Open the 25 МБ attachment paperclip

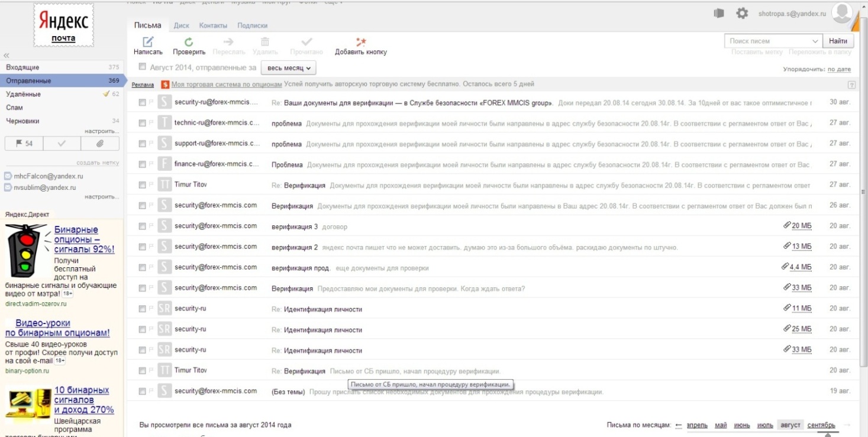(x=787, y=329)
